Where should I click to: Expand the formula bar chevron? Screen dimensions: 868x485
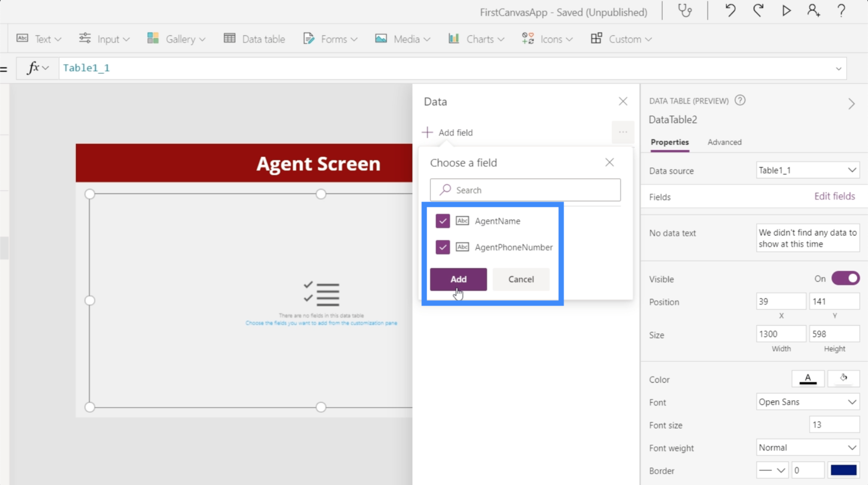coord(839,68)
